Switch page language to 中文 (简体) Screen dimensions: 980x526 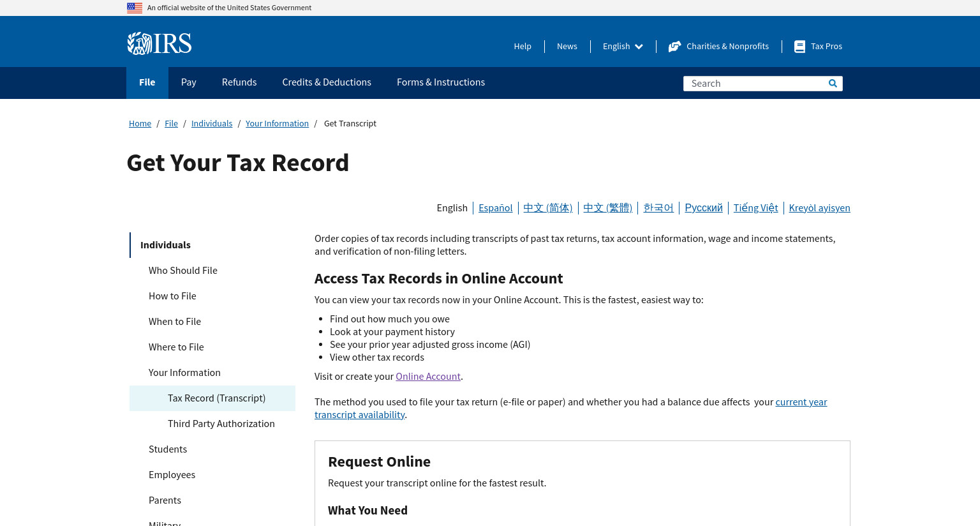[548, 208]
